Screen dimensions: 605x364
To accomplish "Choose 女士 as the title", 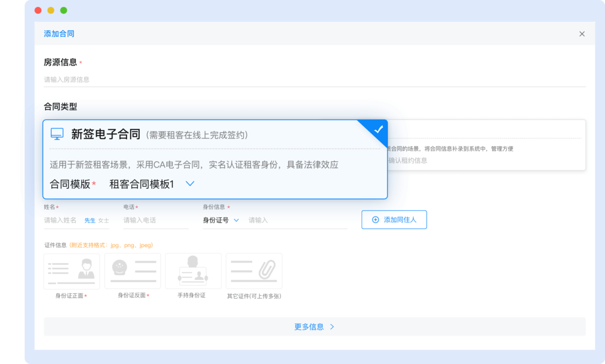I will click(x=103, y=221).
